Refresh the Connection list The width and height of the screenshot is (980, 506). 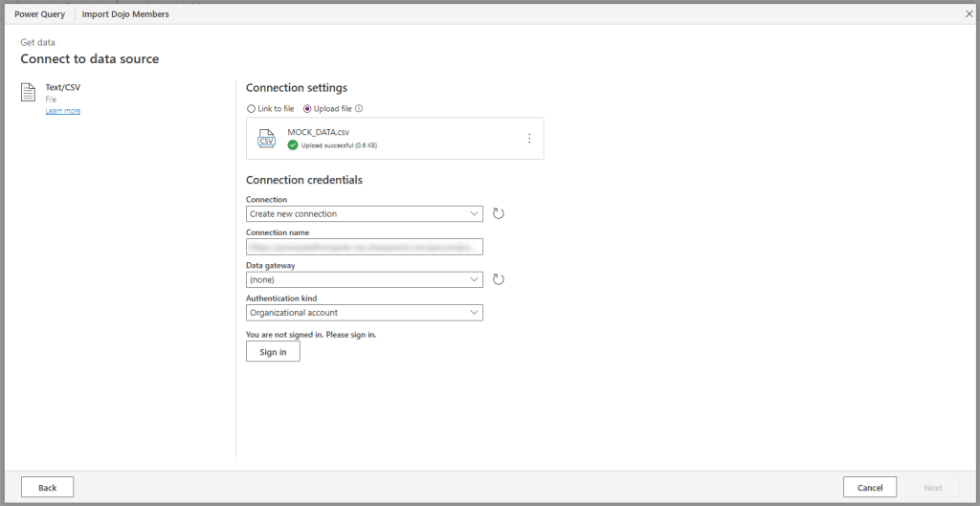(498, 213)
